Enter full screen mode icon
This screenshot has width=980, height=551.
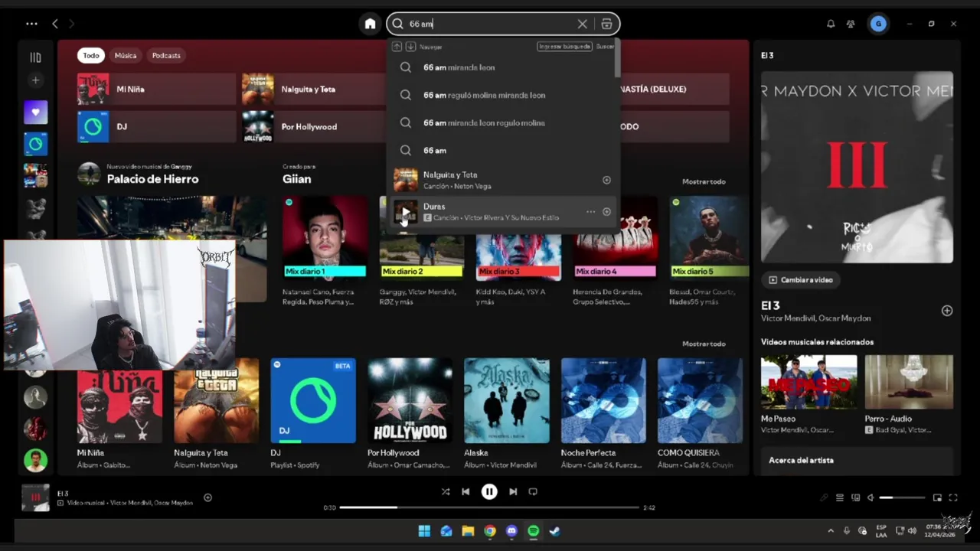(953, 497)
